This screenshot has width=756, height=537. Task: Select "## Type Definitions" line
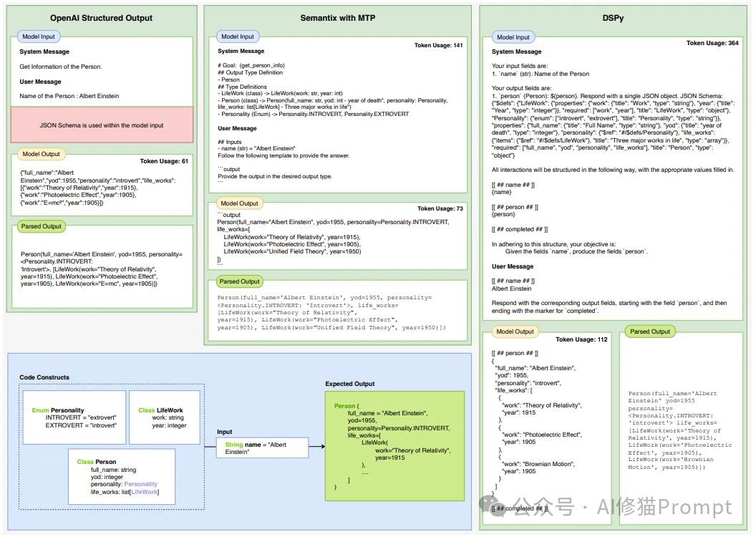(x=242, y=87)
